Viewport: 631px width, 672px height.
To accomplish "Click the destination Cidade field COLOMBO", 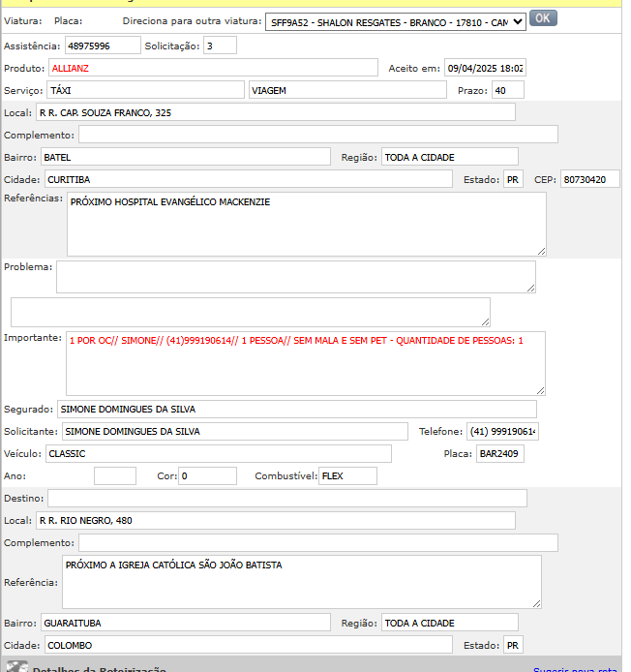I will pyautogui.click(x=246, y=645).
